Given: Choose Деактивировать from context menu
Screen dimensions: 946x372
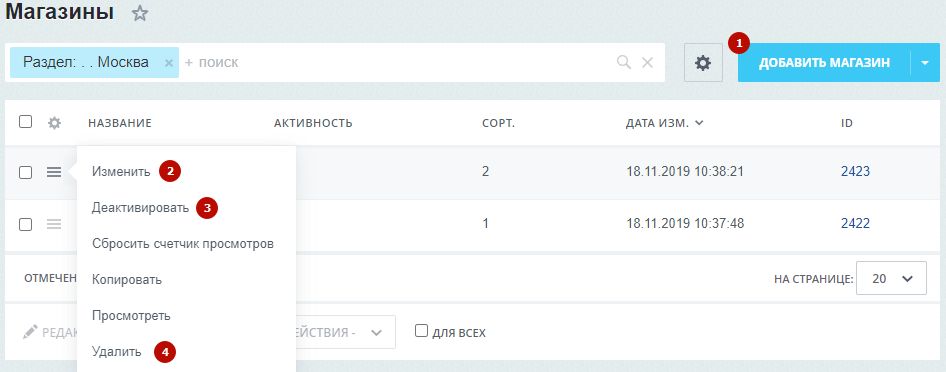Looking at the screenshot, I should 140,208.
